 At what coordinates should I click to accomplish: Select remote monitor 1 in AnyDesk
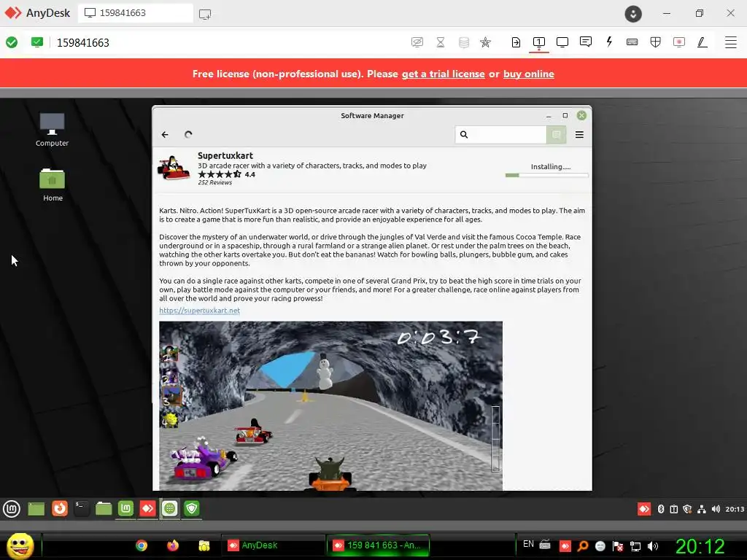click(539, 42)
